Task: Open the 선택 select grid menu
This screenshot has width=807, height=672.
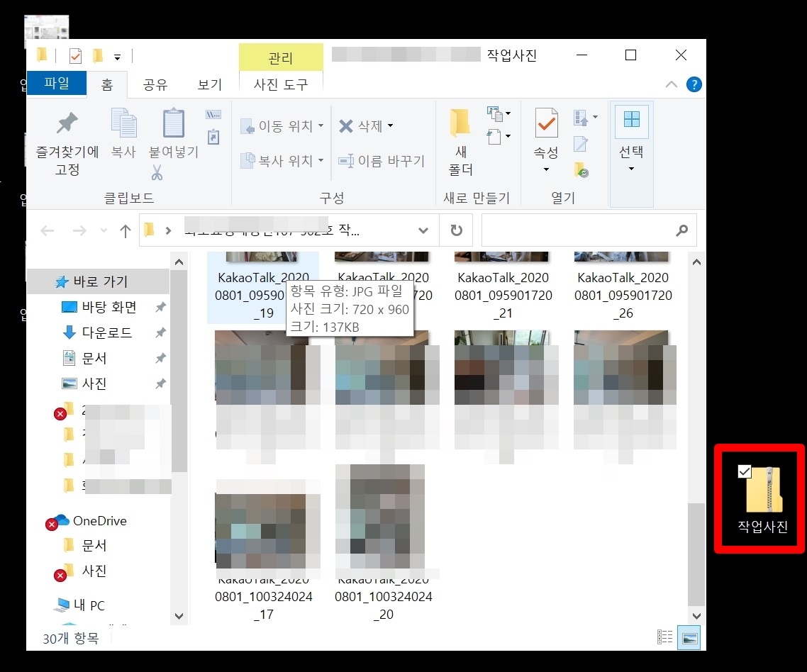Action: pyautogui.click(x=632, y=139)
